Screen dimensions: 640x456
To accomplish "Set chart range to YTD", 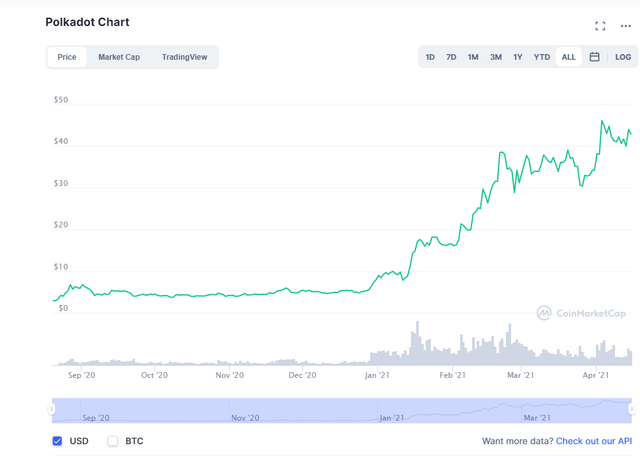I will tap(542, 57).
